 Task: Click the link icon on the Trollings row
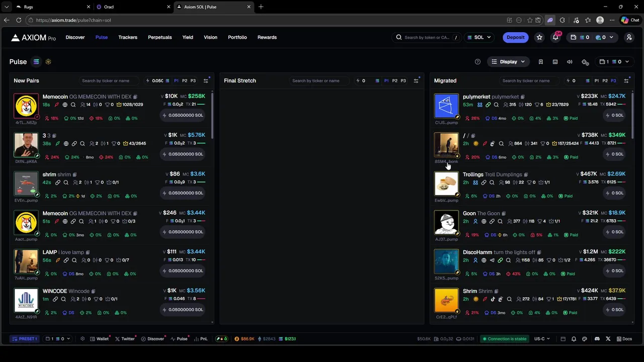[x=484, y=183]
